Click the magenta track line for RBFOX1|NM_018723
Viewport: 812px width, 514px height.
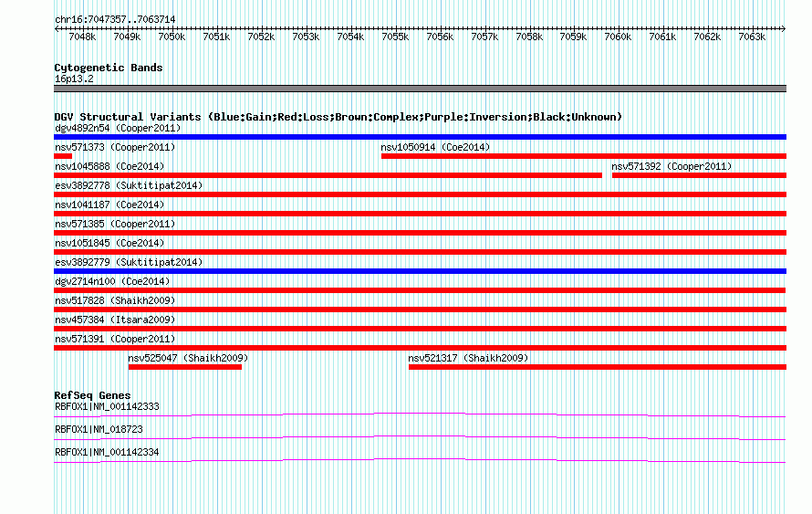click(420, 437)
